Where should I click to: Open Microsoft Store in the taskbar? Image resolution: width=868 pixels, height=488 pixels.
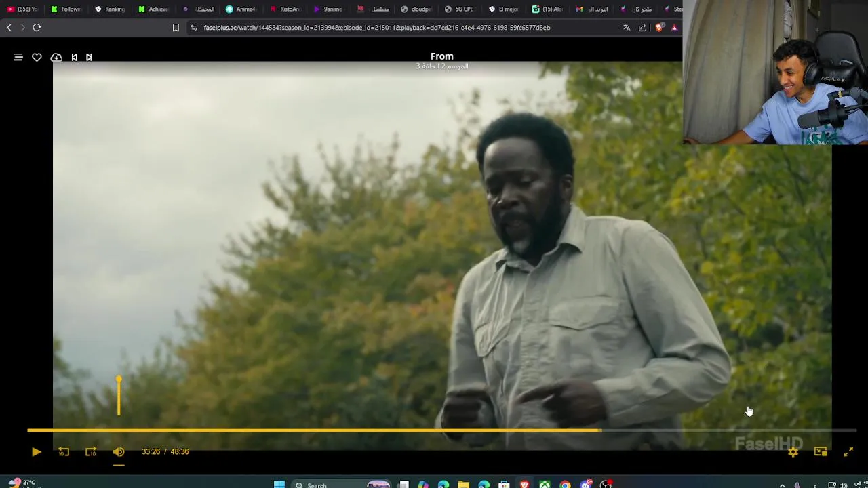point(504,484)
